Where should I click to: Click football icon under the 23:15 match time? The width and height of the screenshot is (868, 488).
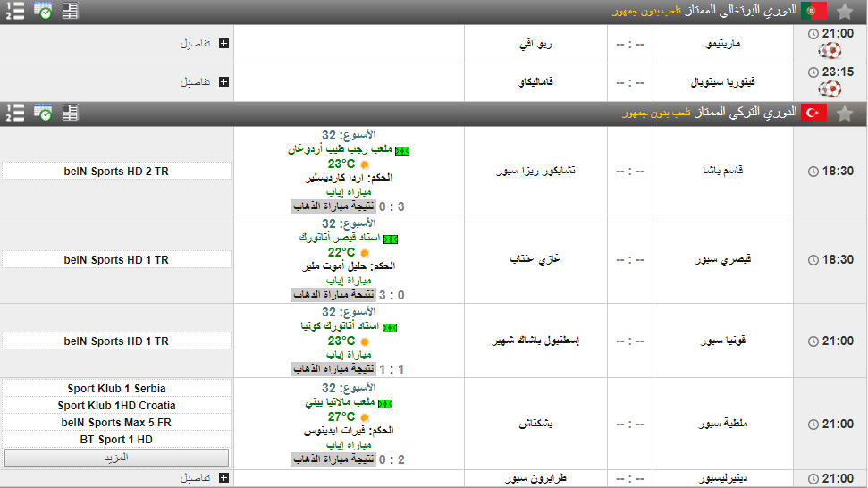pyautogui.click(x=830, y=88)
